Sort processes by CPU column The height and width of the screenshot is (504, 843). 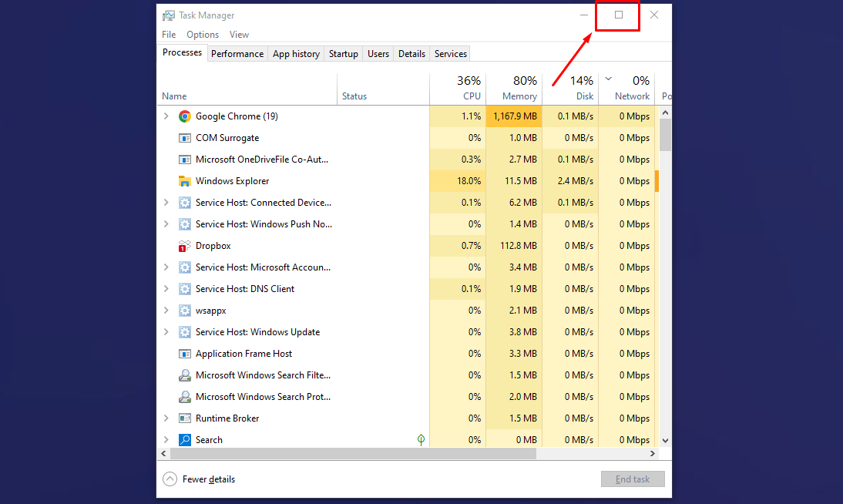pyautogui.click(x=458, y=88)
